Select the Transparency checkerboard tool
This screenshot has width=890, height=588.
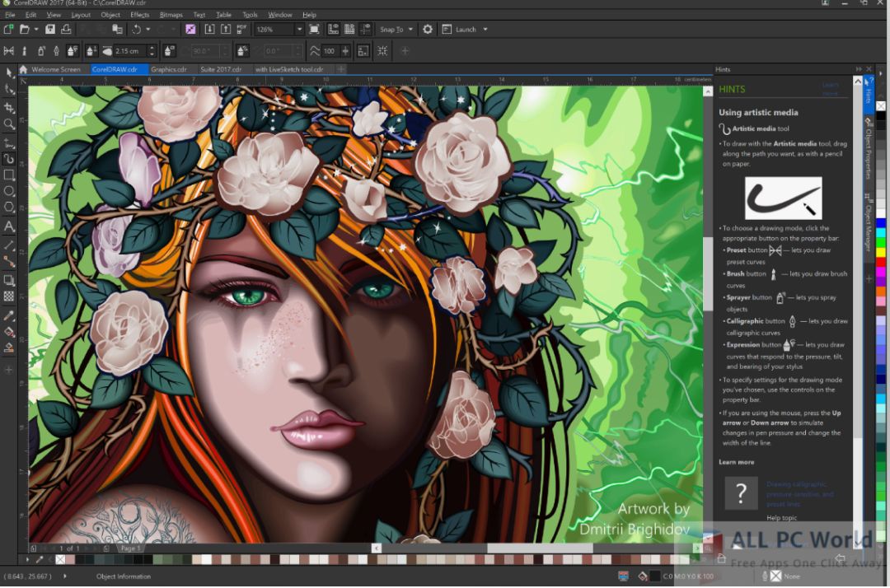pos(9,296)
